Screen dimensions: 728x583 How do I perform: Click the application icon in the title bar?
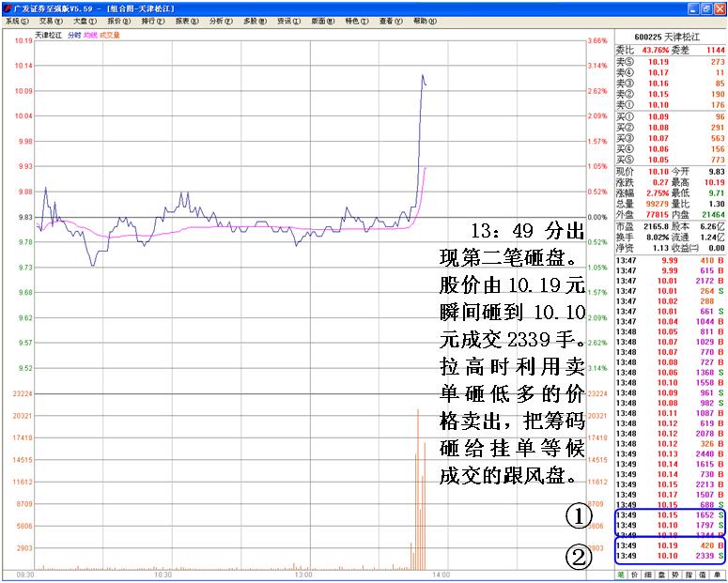tap(7, 8)
